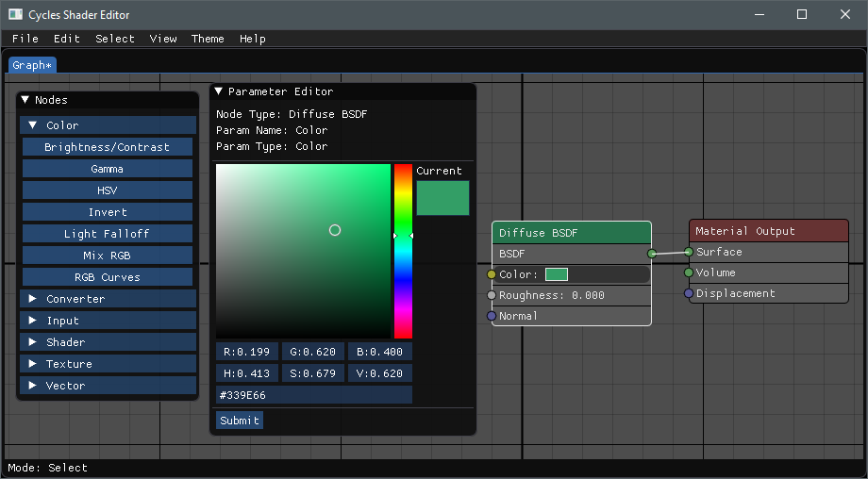Image resolution: width=868 pixels, height=479 pixels.
Task: Open the File menu
Action: pyautogui.click(x=25, y=39)
